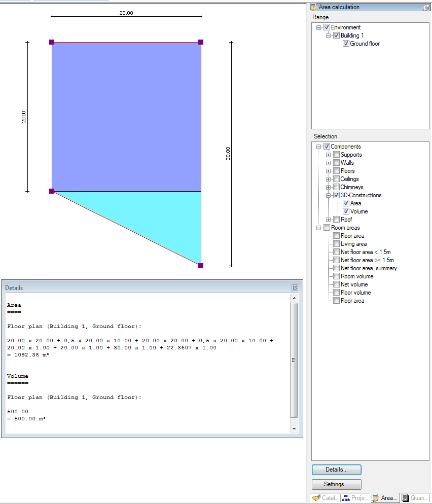
Task: Expand the Supports tree node
Action: (x=329, y=155)
